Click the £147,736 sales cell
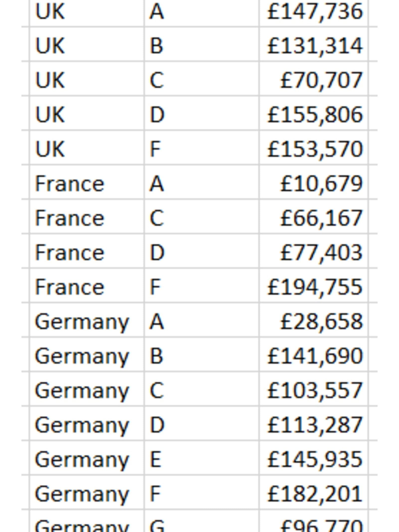399x532 pixels. click(x=314, y=11)
